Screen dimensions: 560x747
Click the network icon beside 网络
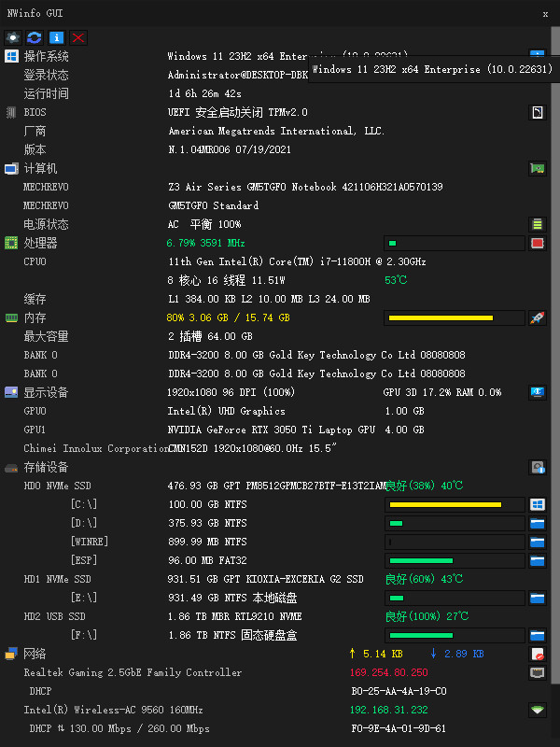coord(11,655)
